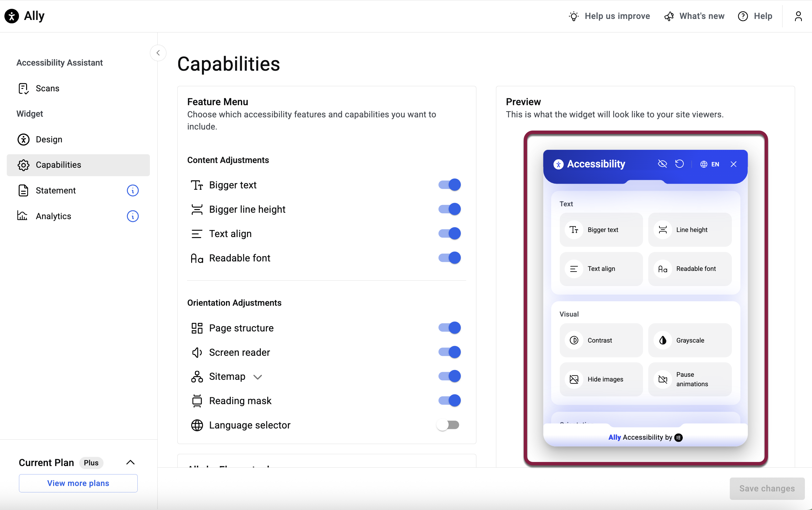
Task: Click the Accessibility Assistant sidebar heading
Action: [x=60, y=63]
